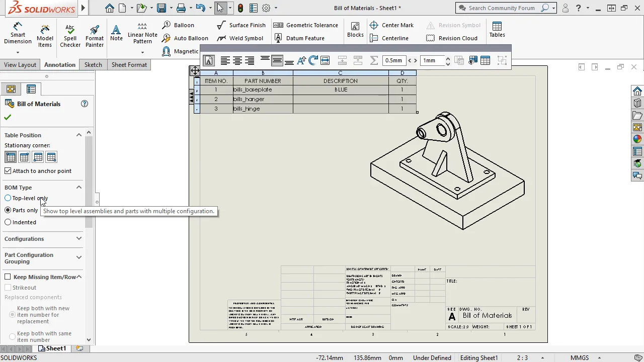Open the Model Items tool
The width and height of the screenshot is (644, 362).
click(x=45, y=35)
